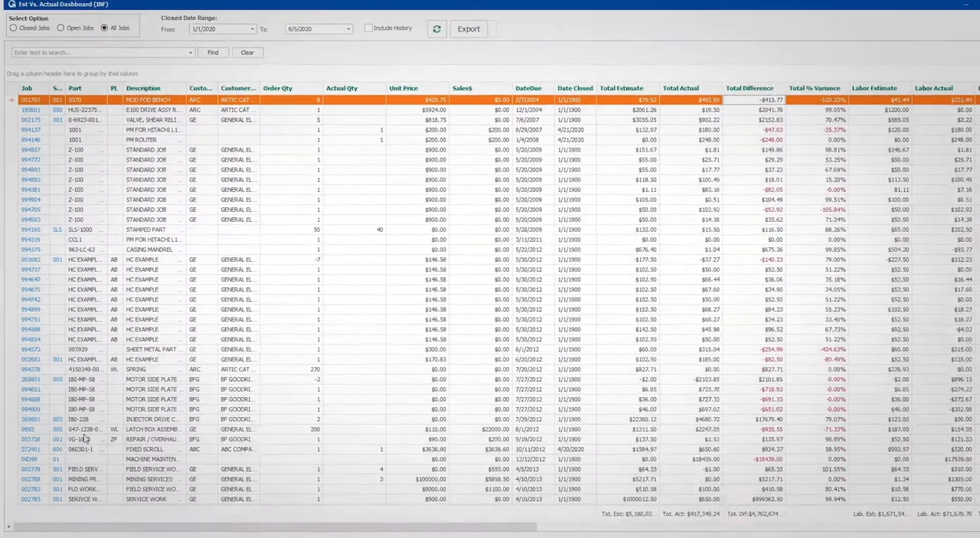The height and width of the screenshot is (538, 980).
Task: Open job link 002175
Action: (30, 120)
